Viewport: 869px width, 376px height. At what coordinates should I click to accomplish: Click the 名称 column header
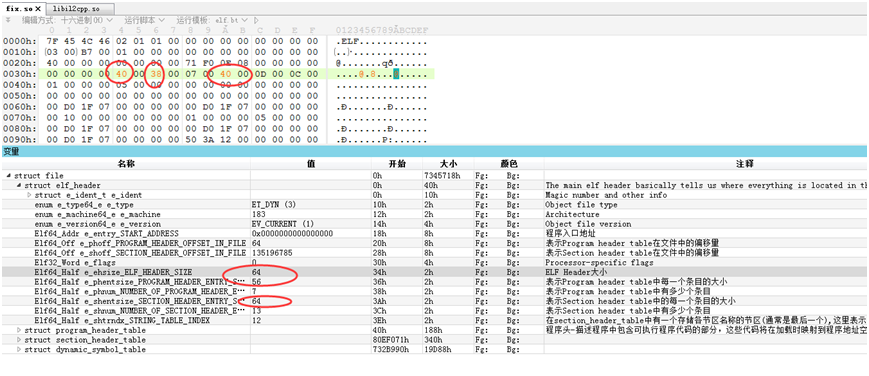pyautogui.click(x=126, y=164)
